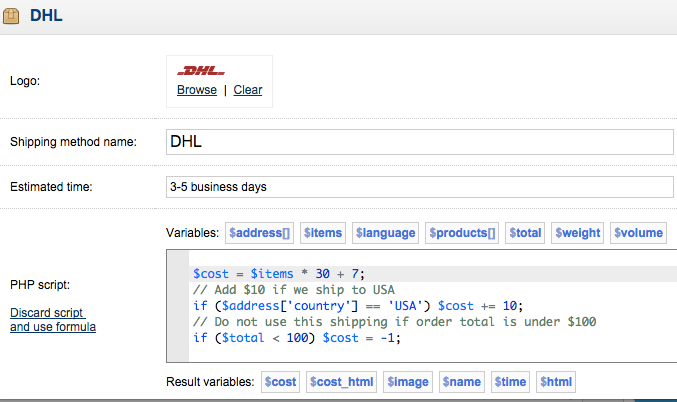Click the package box icon beside DHL title

(11, 16)
